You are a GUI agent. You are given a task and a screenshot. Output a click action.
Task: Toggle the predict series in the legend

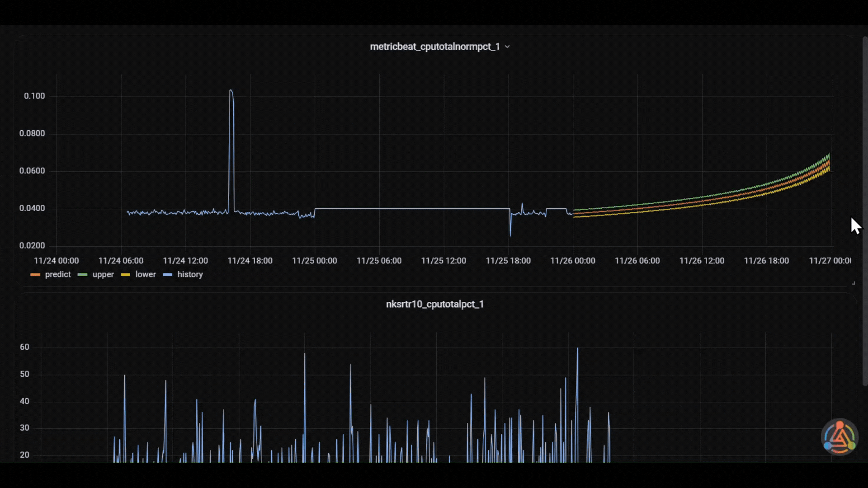[x=58, y=274]
